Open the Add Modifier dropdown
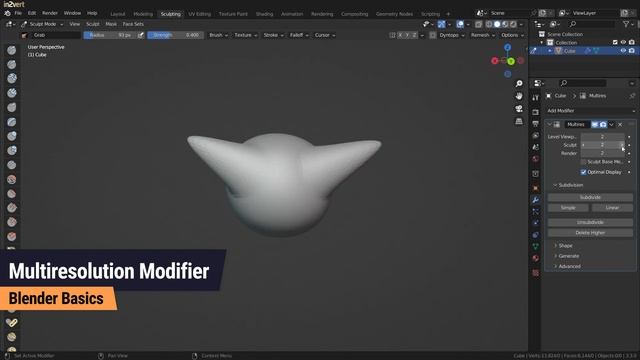 pos(591,111)
